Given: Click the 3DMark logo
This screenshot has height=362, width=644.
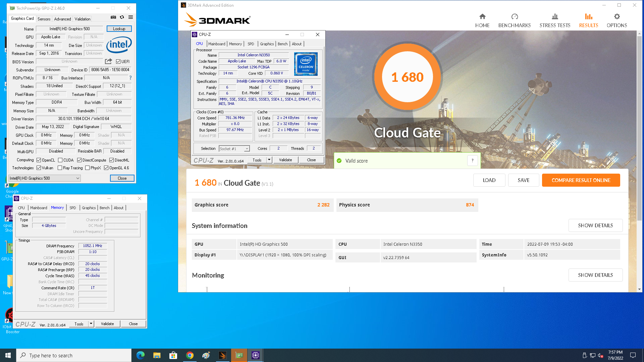Looking at the screenshot, I should 217,20.
